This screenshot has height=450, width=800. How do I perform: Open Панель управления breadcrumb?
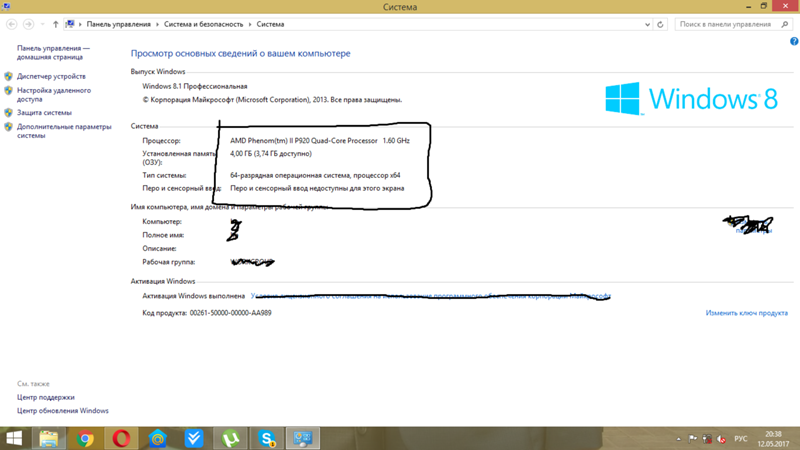(118, 24)
